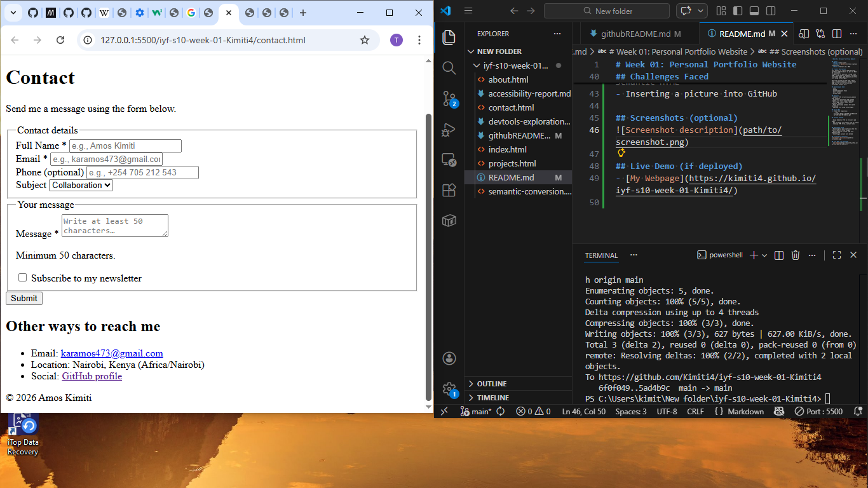
Task: Open the Subject dropdown showing Collaboration
Action: click(81, 186)
